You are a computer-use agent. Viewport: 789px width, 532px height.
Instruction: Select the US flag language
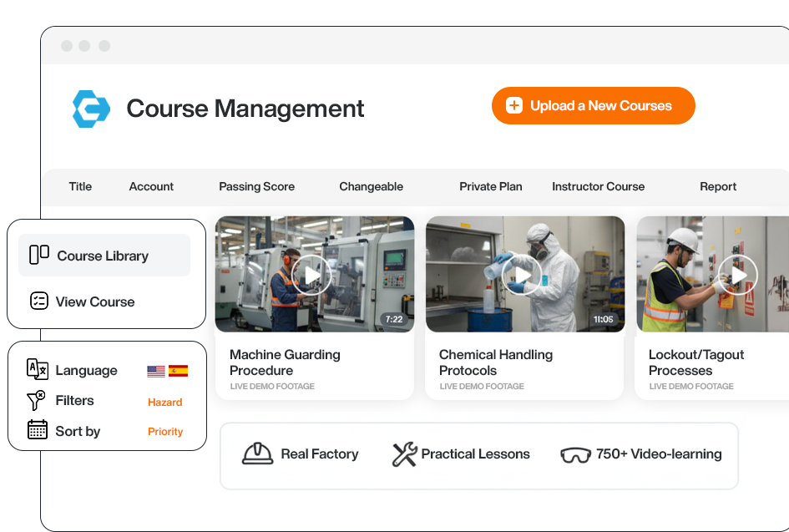pos(156,371)
